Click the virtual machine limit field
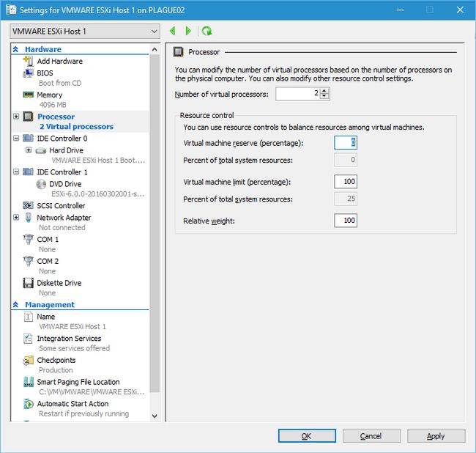476x453 pixels. click(x=346, y=181)
